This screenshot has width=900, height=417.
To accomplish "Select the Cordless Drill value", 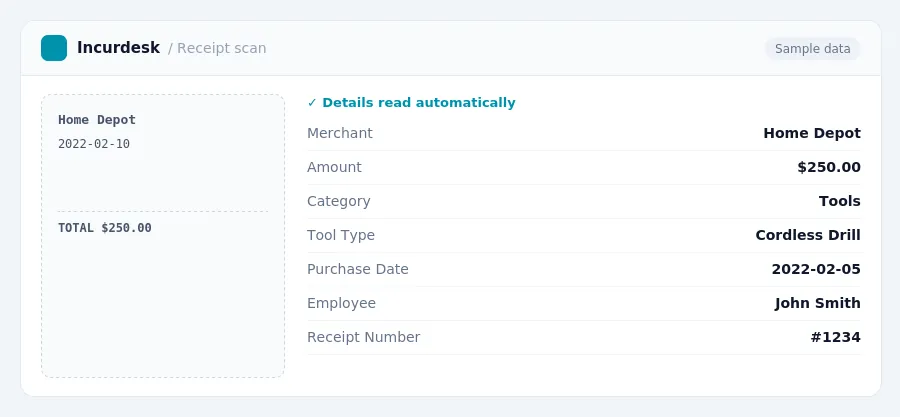I will pos(808,235).
